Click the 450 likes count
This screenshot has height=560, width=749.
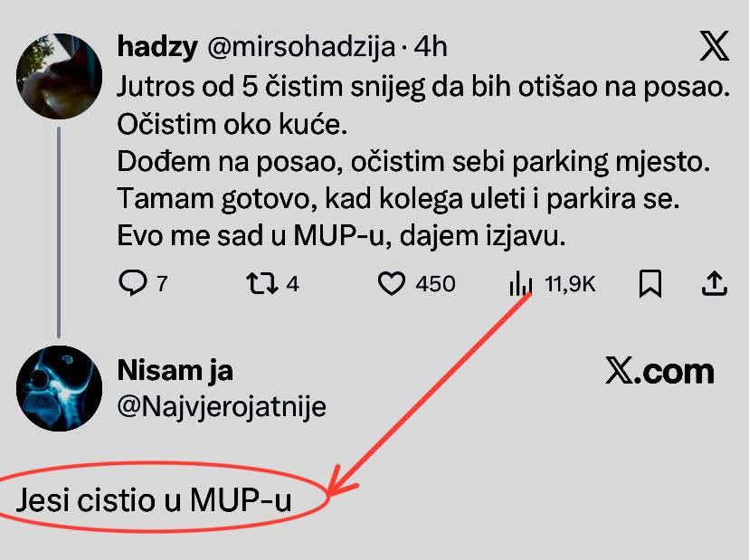pos(435,284)
